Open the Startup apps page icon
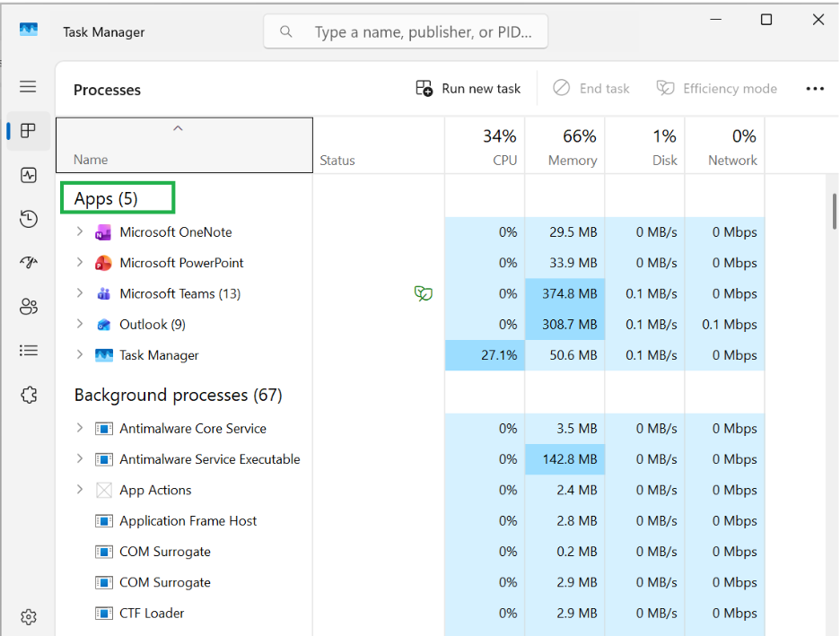840x636 pixels. coord(29,262)
